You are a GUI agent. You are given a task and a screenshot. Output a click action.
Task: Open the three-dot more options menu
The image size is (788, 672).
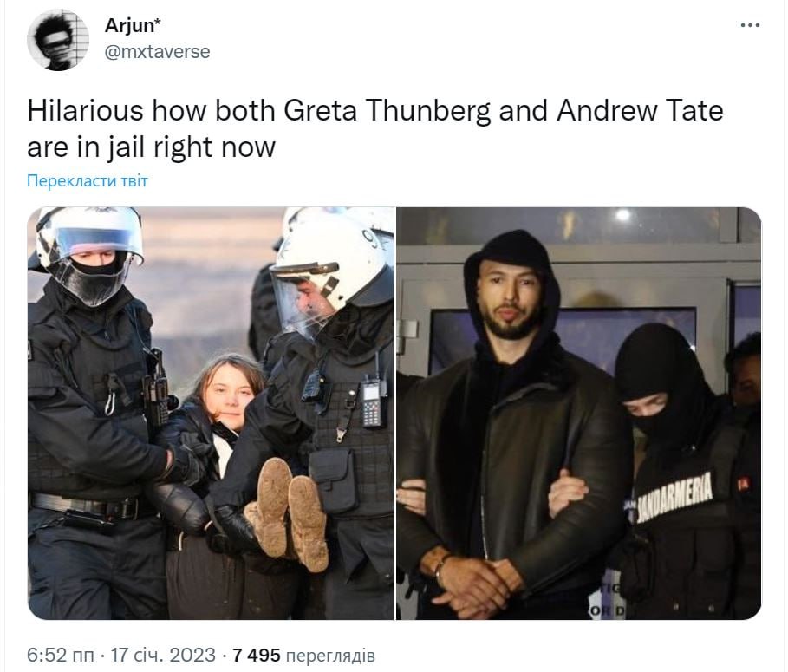point(750,24)
